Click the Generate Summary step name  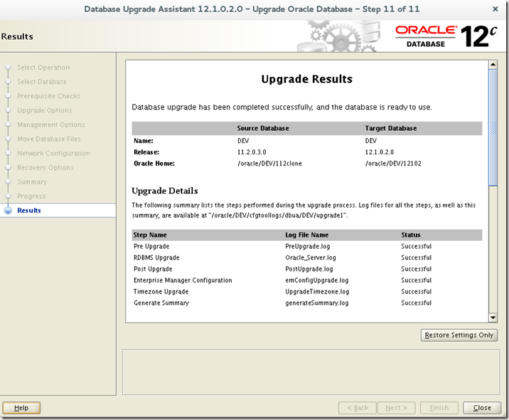click(161, 303)
